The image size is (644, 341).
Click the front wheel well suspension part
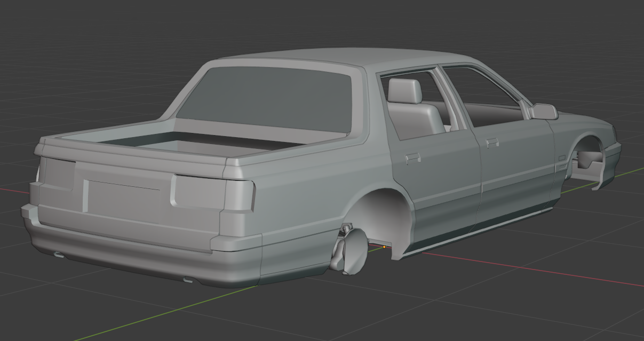tap(589, 160)
